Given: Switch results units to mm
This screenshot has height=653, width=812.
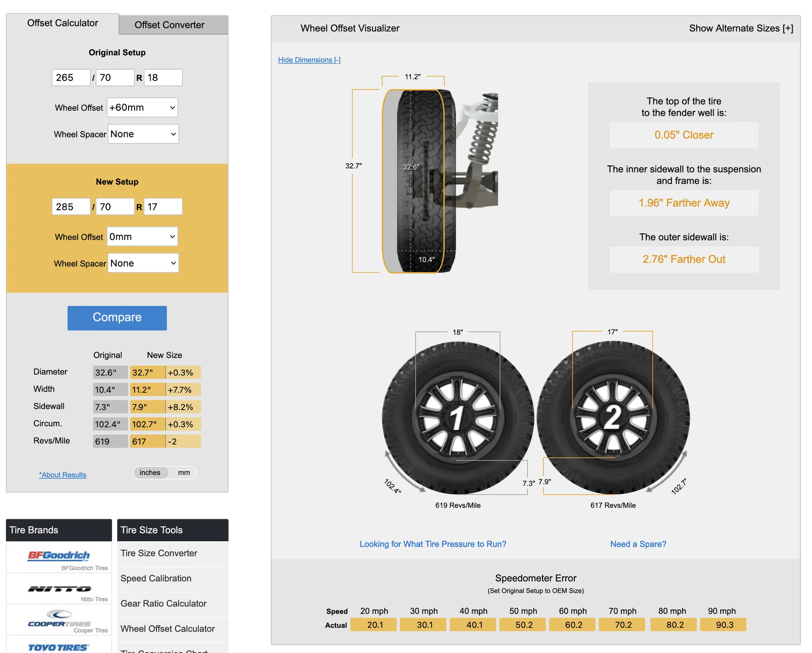Looking at the screenshot, I should [x=184, y=473].
